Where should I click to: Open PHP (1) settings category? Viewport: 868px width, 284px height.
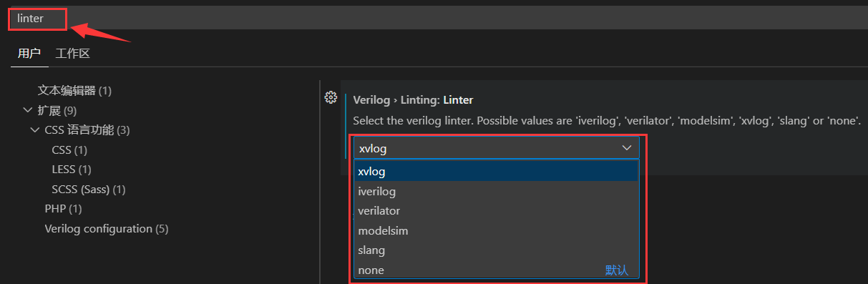(x=64, y=209)
